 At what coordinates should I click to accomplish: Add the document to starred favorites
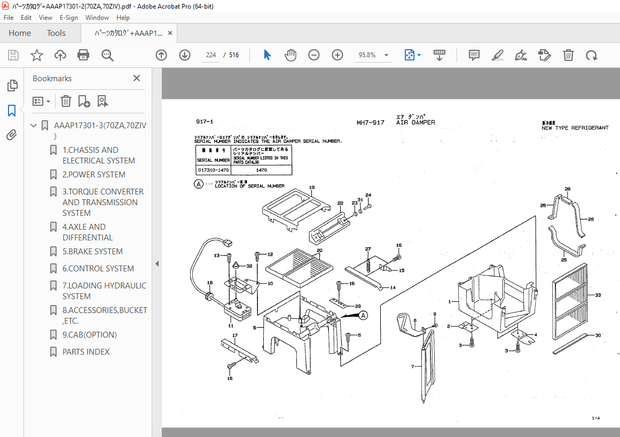(x=37, y=55)
